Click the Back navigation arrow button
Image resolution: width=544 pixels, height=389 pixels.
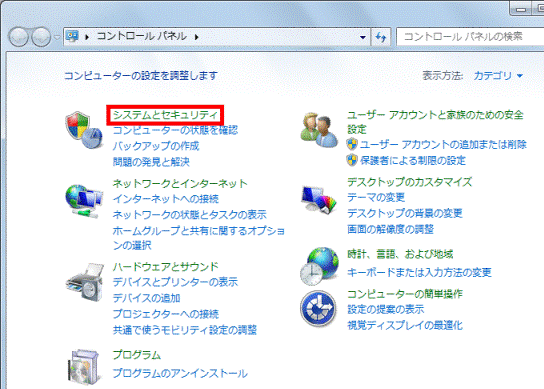(x=18, y=37)
